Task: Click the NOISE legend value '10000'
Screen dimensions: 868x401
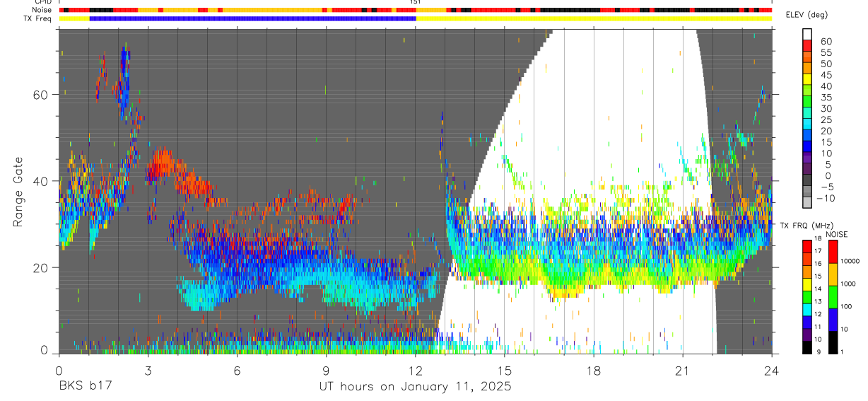Action: [x=850, y=261]
